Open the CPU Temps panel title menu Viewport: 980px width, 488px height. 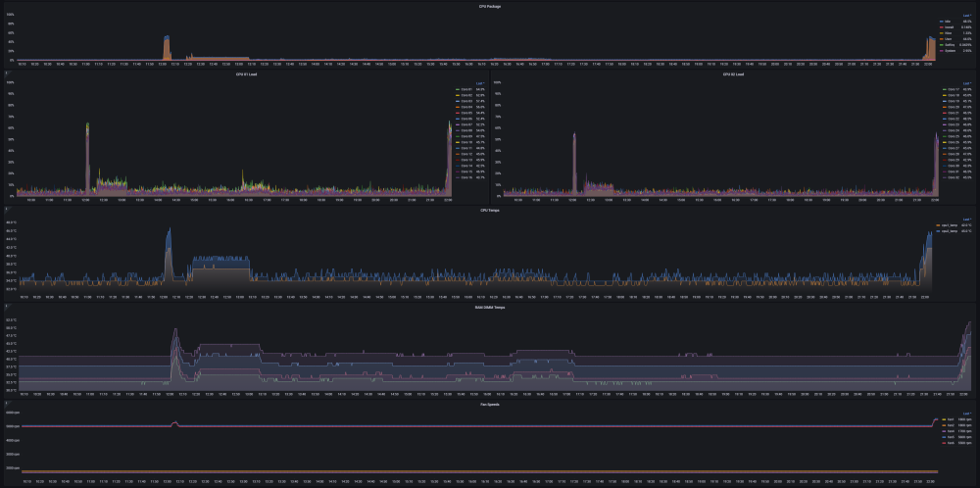(x=490, y=210)
